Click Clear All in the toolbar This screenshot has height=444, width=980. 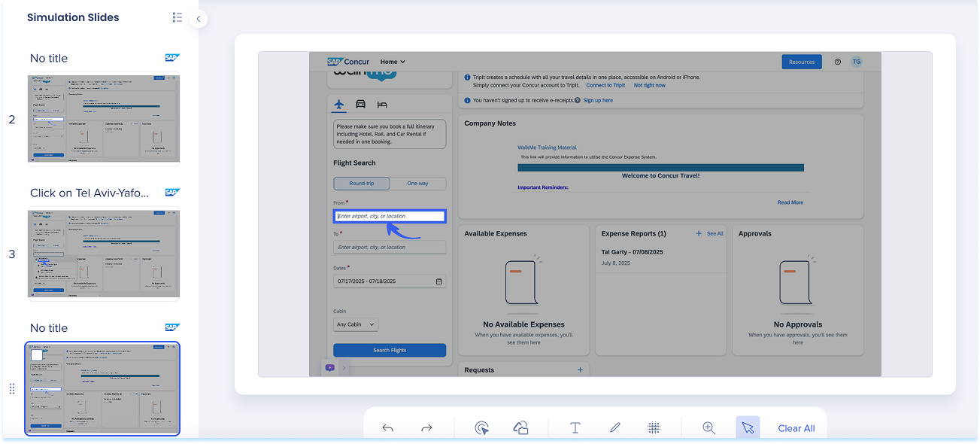pyautogui.click(x=796, y=428)
